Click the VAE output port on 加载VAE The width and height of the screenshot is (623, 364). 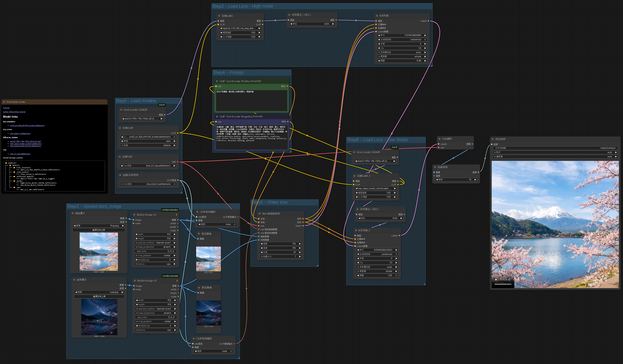177,162
